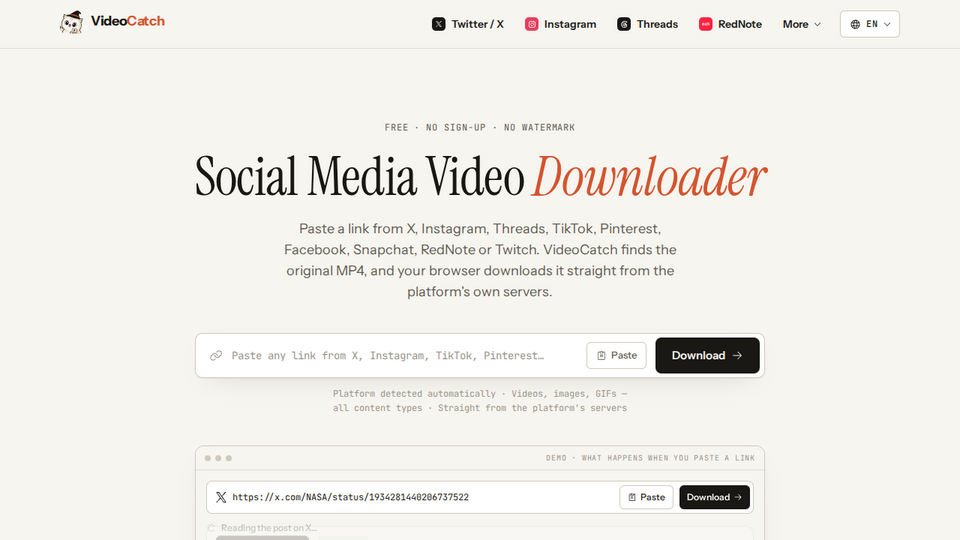This screenshot has width=960, height=540.
Task: Click the "Reading the post on X…" status text
Action: coord(269,528)
